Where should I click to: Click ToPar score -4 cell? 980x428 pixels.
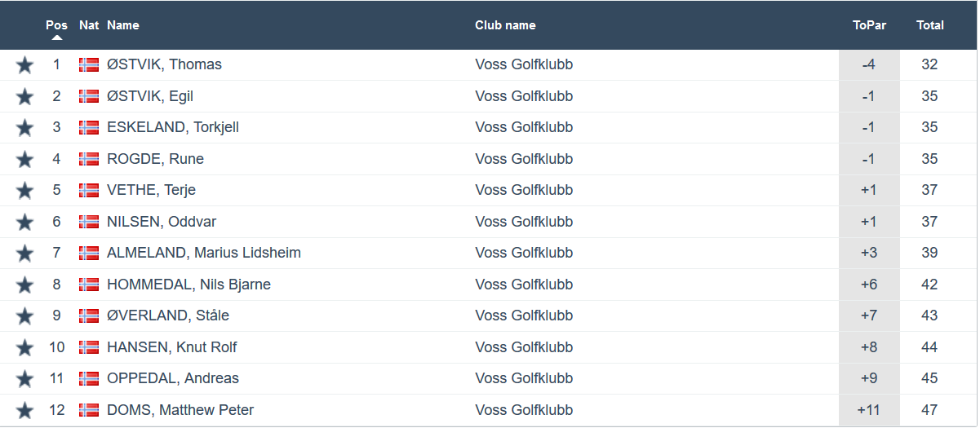869,64
